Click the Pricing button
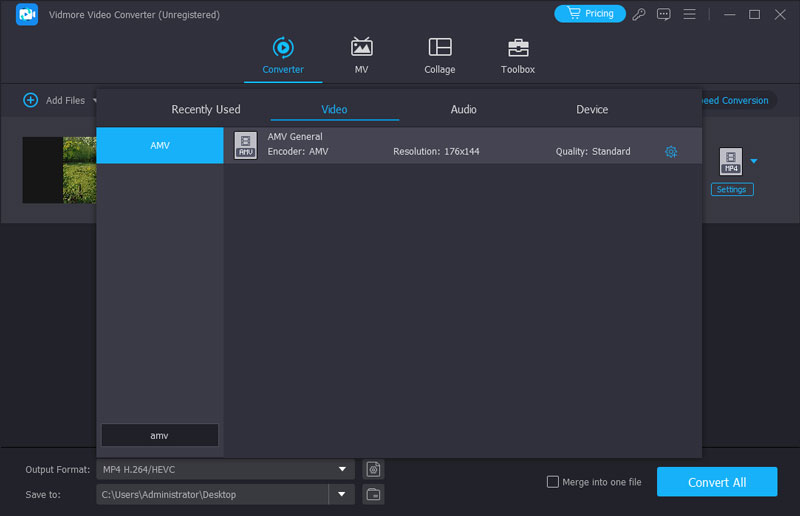Image resolution: width=800 pixels, height=516 pixels. [590, 14]
